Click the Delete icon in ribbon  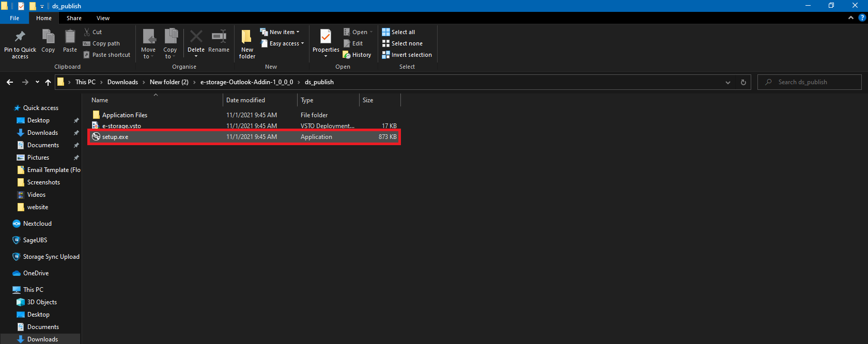(x=196, y=37)
